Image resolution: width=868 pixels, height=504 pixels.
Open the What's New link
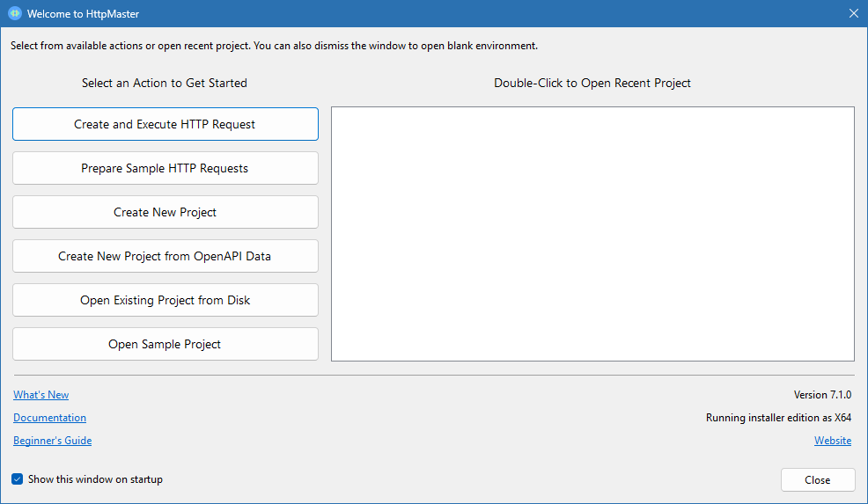pos(41,394)
